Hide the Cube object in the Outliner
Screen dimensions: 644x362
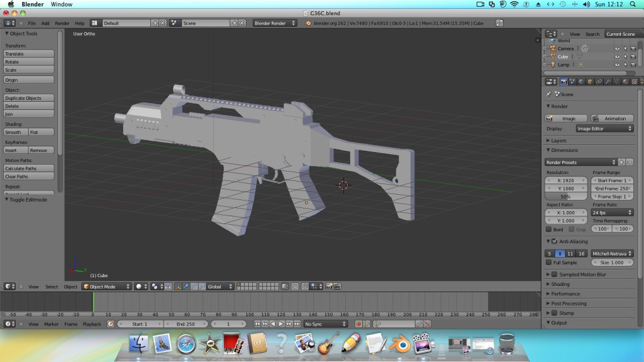(x=618, y=57)
